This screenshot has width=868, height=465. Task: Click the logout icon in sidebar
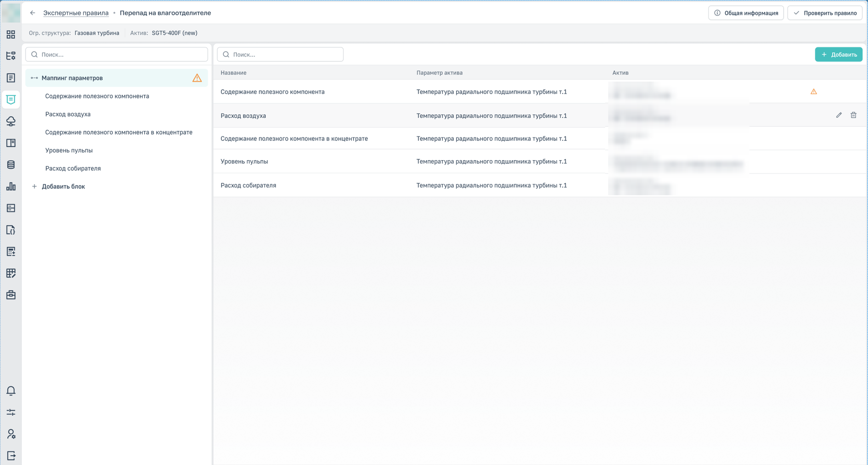click(x=11, y=456)
